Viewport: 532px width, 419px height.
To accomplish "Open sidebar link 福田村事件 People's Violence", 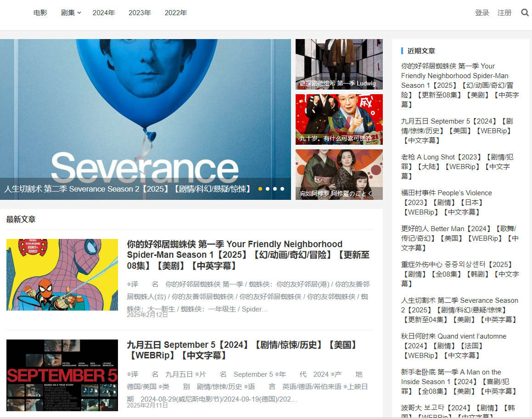I will click(446, 202).
